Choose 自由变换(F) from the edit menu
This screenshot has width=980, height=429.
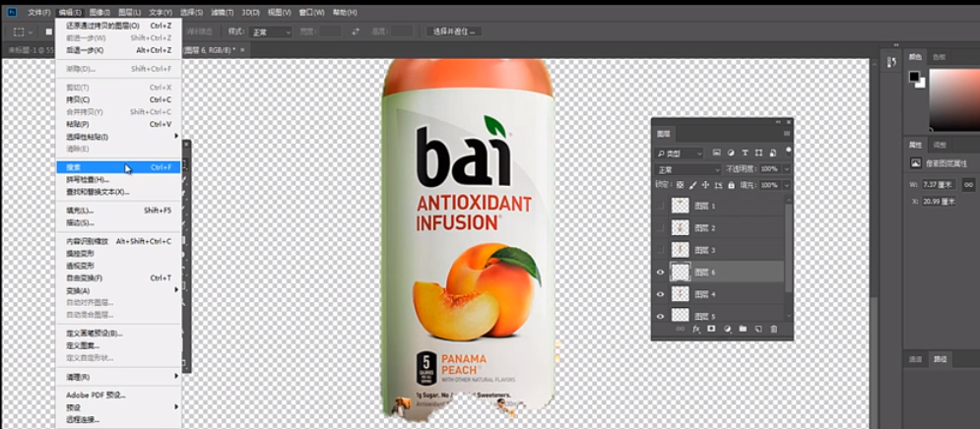click(118, 277)
